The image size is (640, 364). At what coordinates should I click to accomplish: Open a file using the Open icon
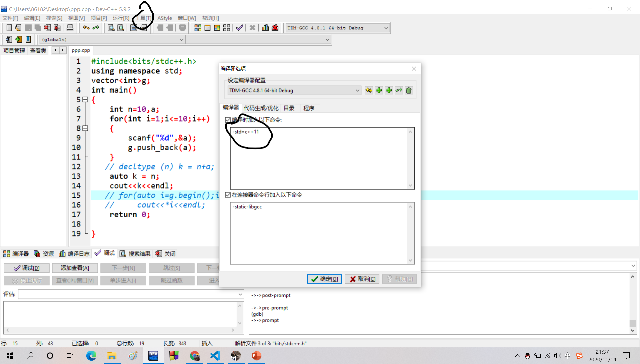pos(18,28)
